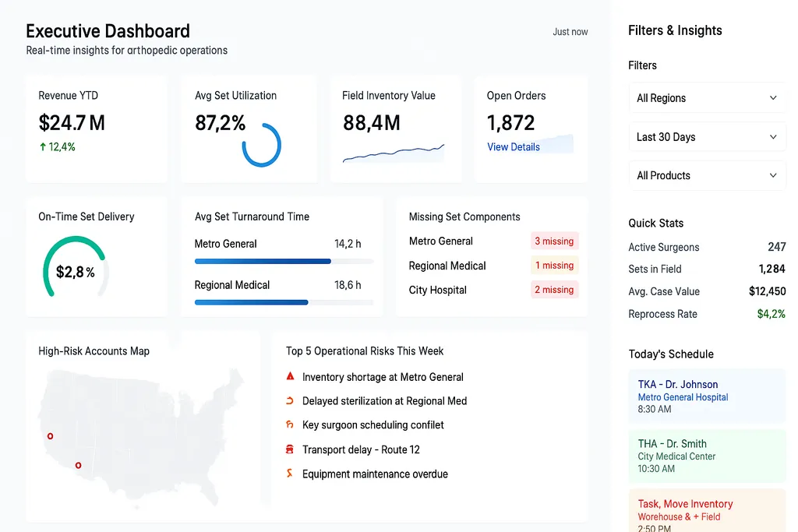This screenshot has height=532, width=798.
Task: Click the Inventory shortage warning triangle icon
Action: 290,376
